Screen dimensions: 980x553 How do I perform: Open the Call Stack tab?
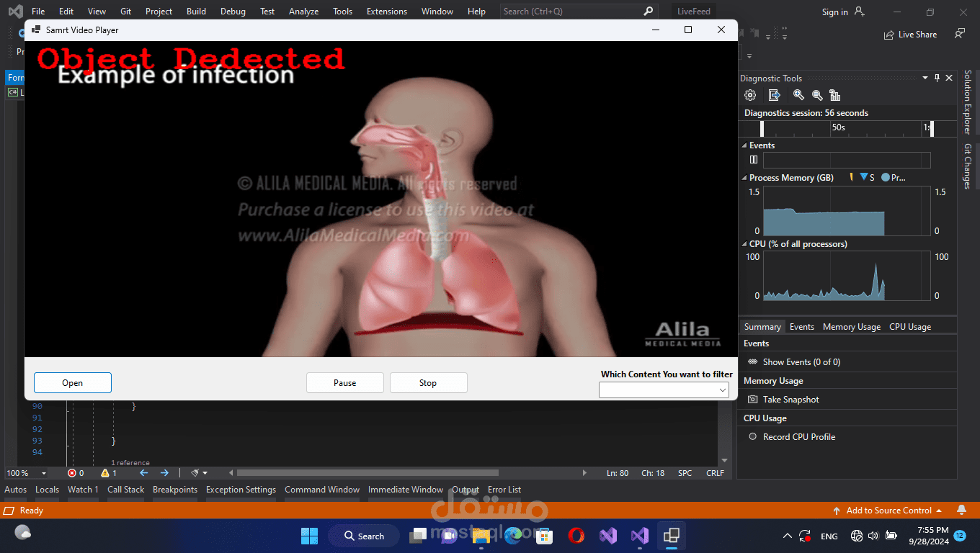pos(126,490)
